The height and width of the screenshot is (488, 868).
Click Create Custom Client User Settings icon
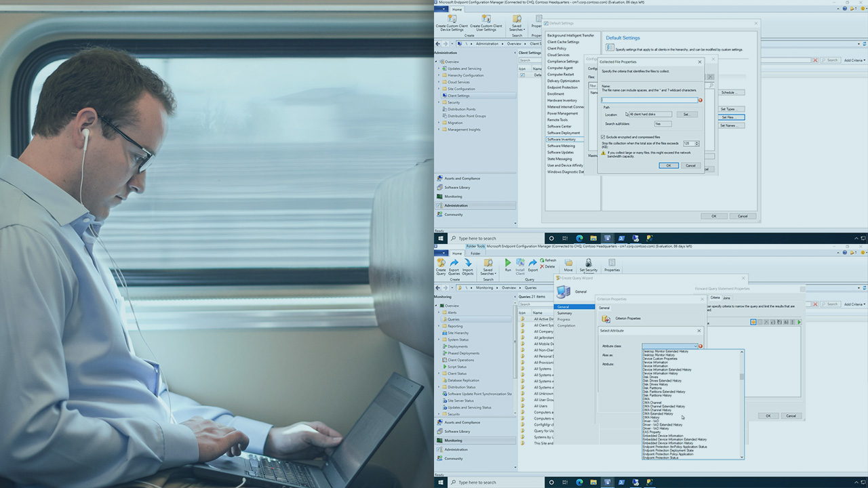(486, 19)
